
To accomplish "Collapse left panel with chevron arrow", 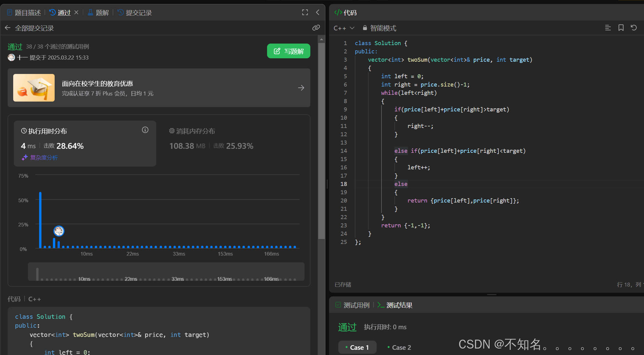I will click(318, 12).
